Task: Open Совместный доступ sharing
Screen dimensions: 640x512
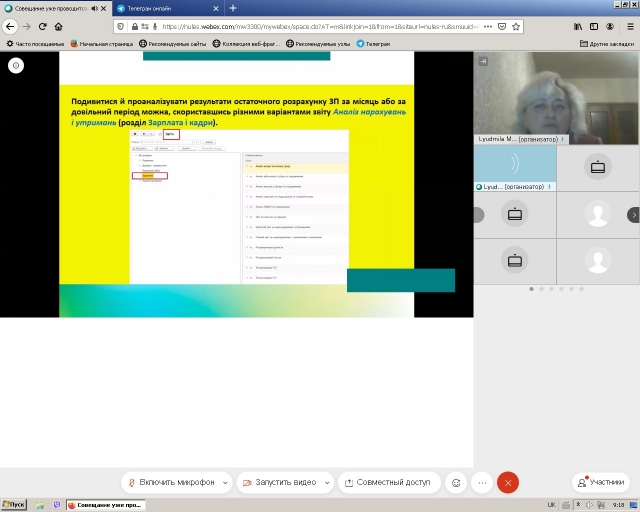Action: tap(389, 483)
